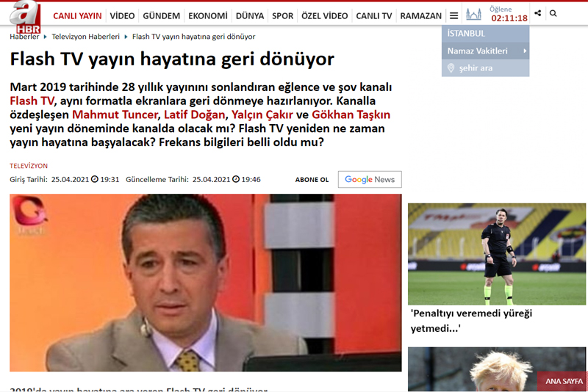Image resolution: width=588 pixels, height=392 pixels.
Task: Click the share icon in header
Action: pos(538,13)
